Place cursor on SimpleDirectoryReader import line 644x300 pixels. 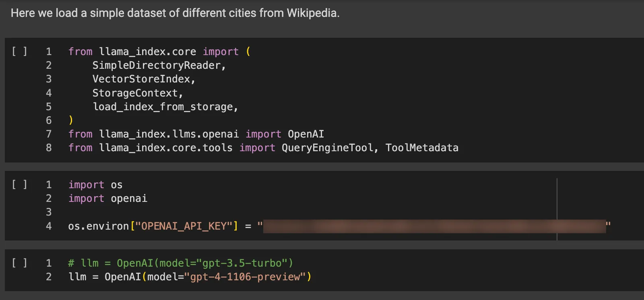point(159,66)
